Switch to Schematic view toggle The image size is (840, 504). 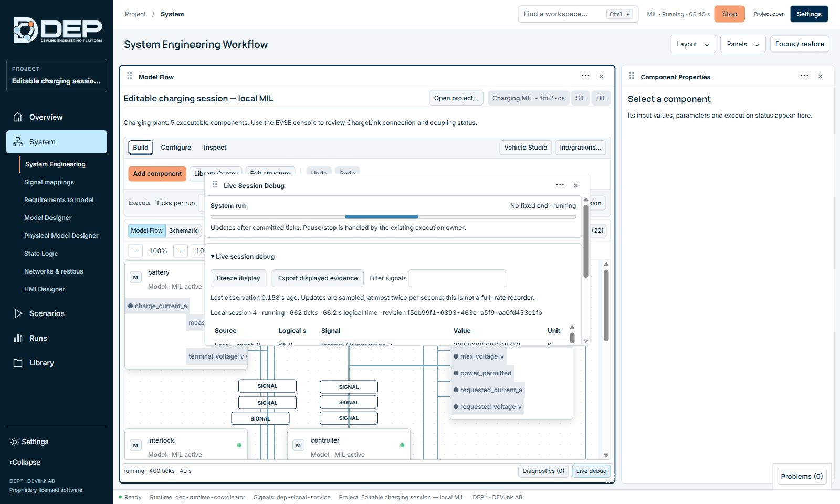point(184,230)
